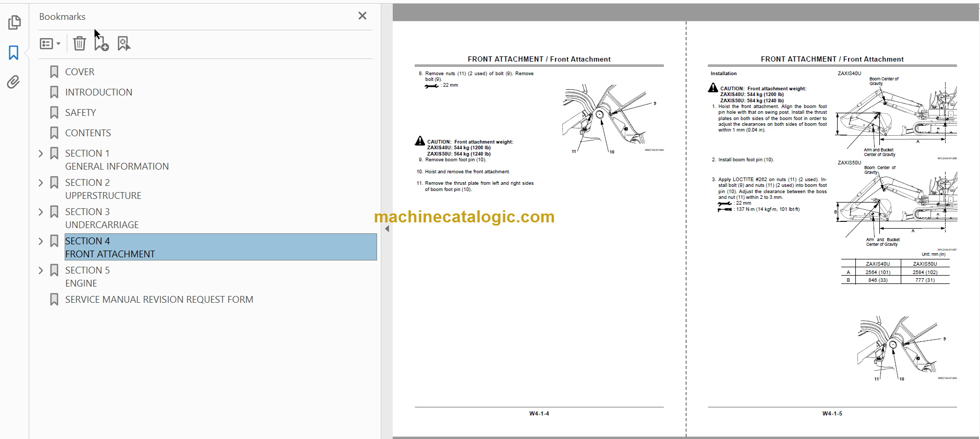Viewport: 980px width, 439px height.
Task: Delete selected bookmark with trash icon
Action: pos(79,43)
